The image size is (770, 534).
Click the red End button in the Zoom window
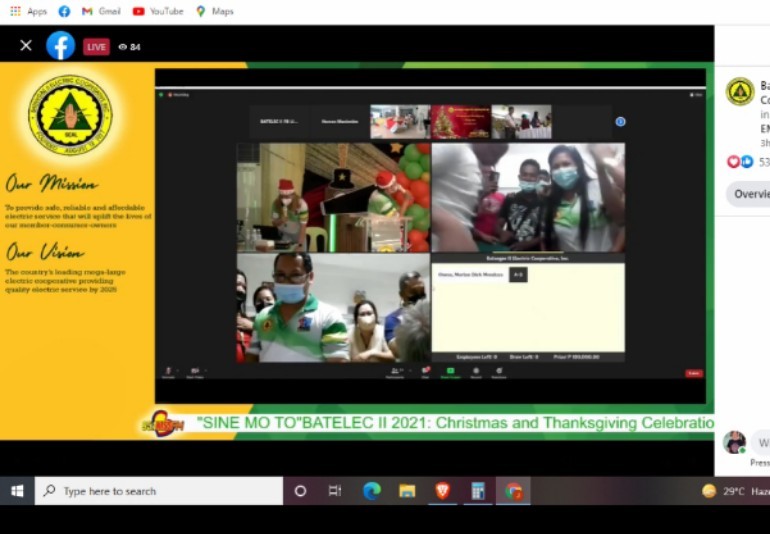point(694,374)
